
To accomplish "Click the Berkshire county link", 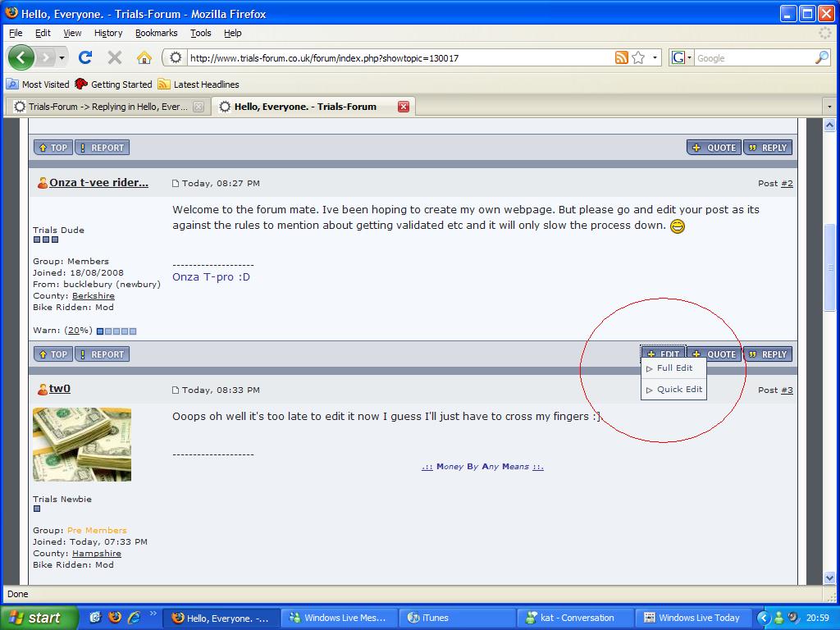I will tap(94, 295).
